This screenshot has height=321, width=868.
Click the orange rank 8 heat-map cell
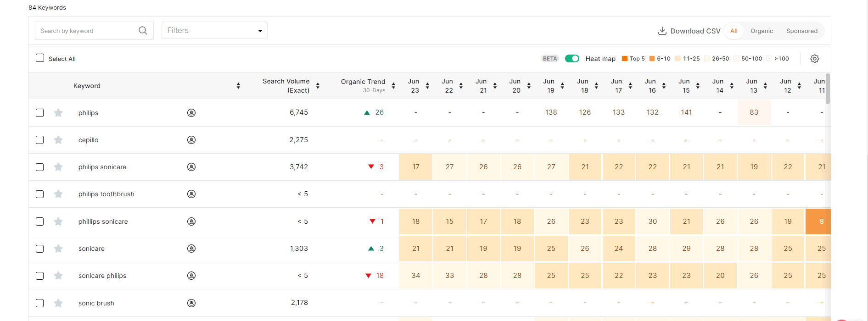click(x=818, y=221)
